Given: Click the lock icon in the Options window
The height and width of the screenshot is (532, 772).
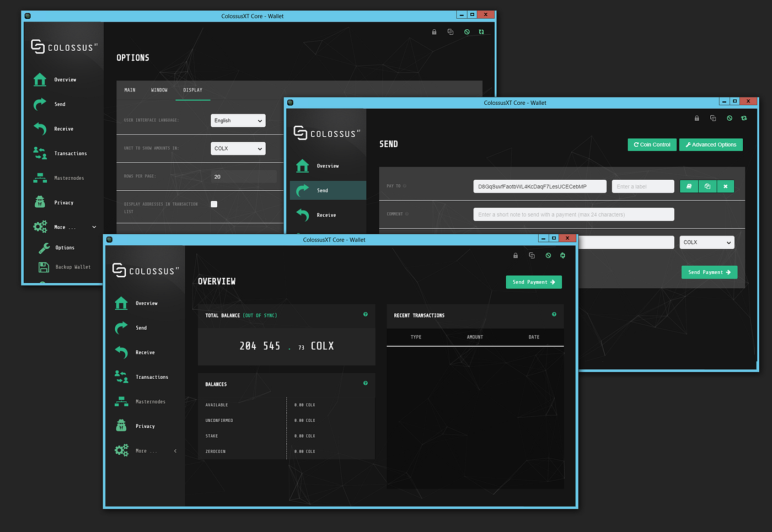Looking at the screenshot, I should click(434, 32).
